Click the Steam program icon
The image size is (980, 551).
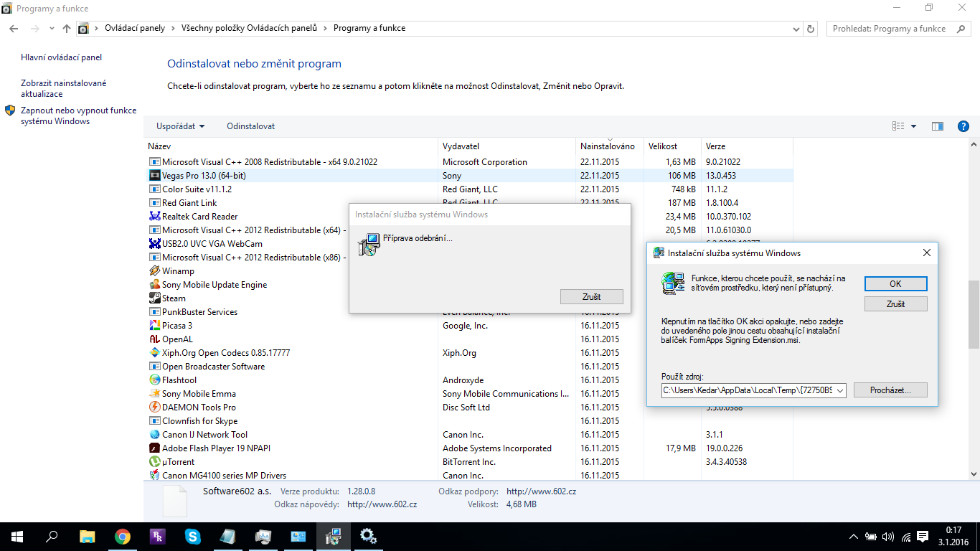coord(154,298)
